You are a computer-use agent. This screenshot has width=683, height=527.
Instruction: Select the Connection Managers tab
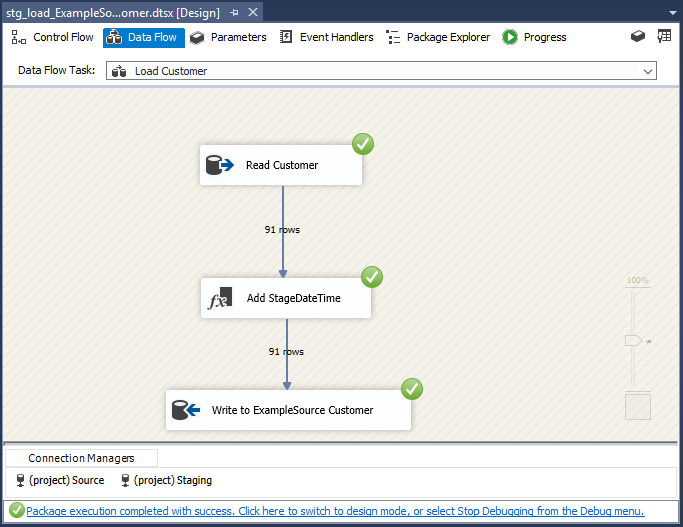(81, 458)
